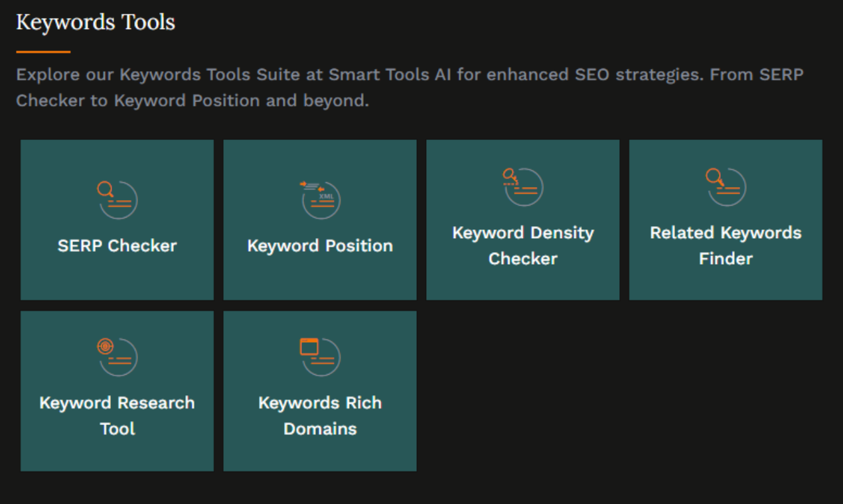Open the SERP Checker text label
The image size is (843, 504).
coord(117,246)
